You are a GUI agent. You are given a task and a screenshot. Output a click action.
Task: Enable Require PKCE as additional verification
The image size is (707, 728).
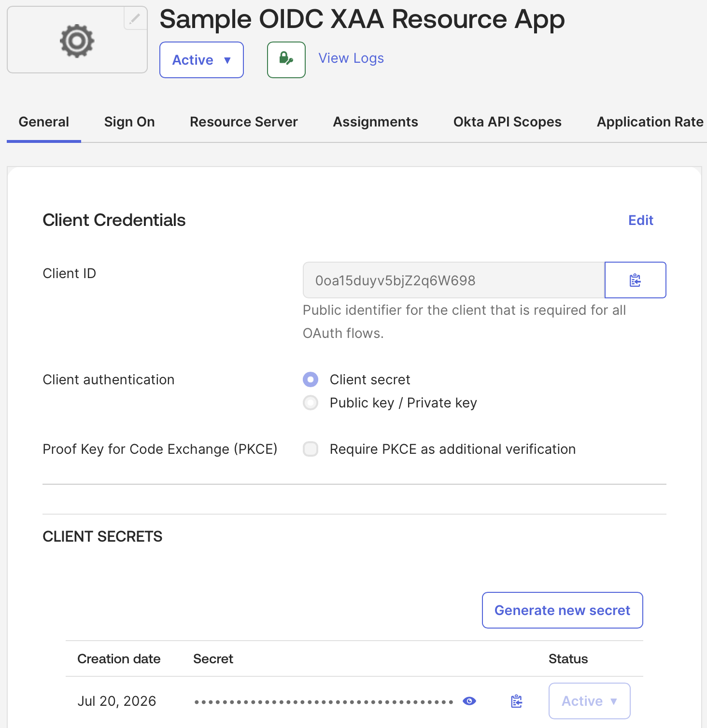pos(311,449)
